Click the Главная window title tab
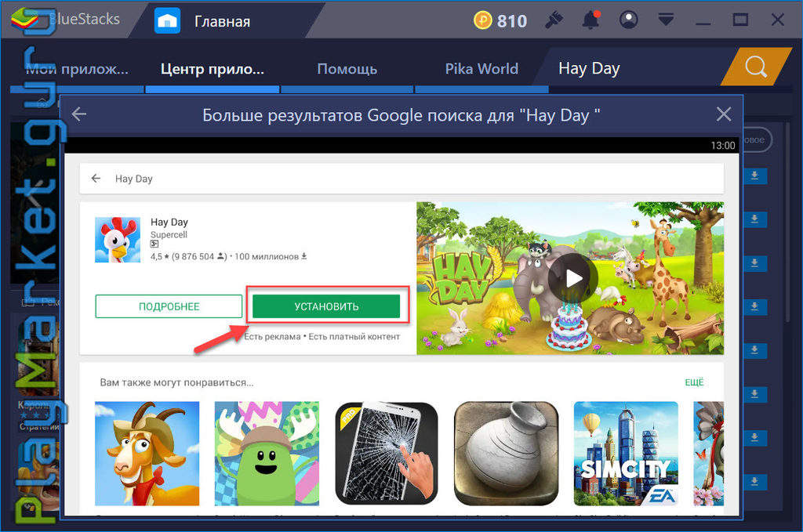Viewport: 803px width, 532px height. pos(222,21)
